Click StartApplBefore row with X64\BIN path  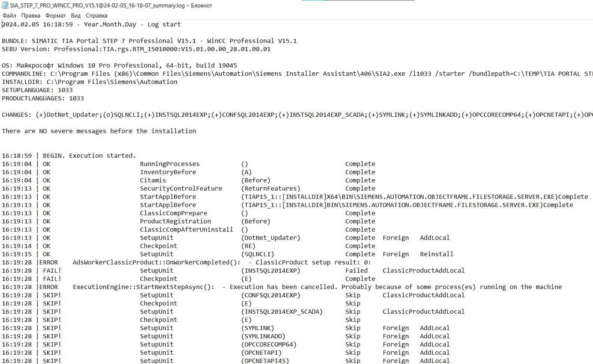[295, 197]
